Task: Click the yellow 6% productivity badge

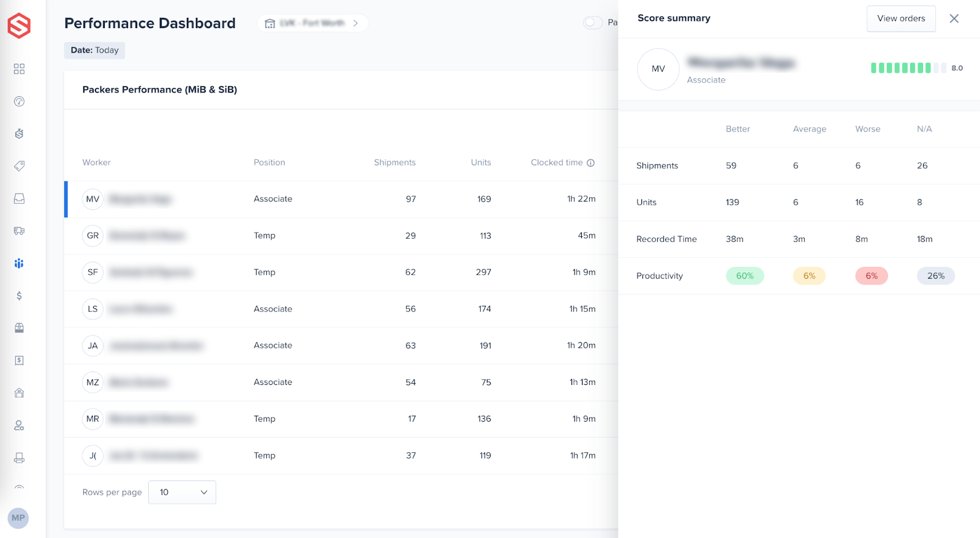Action: [x=809, y=276]
